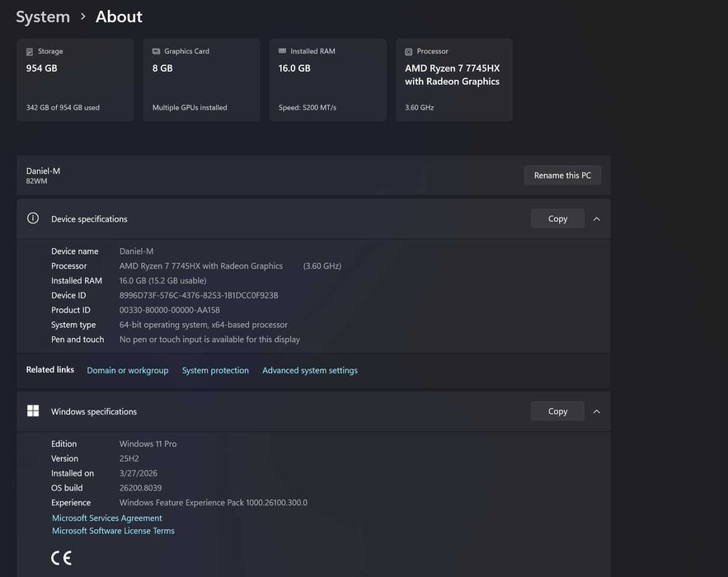728x577 pixels.
Task: Click the 'System type' label
Action: (73, 325)
